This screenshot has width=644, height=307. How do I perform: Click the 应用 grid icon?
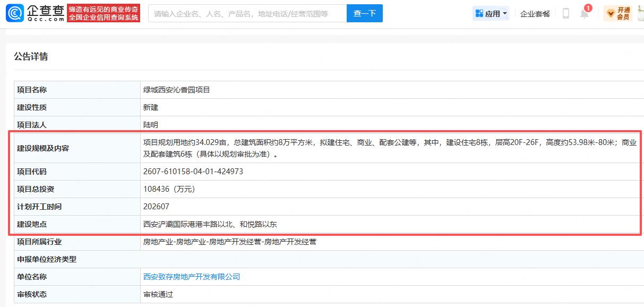pyautogui.click(x=479, y=13)
